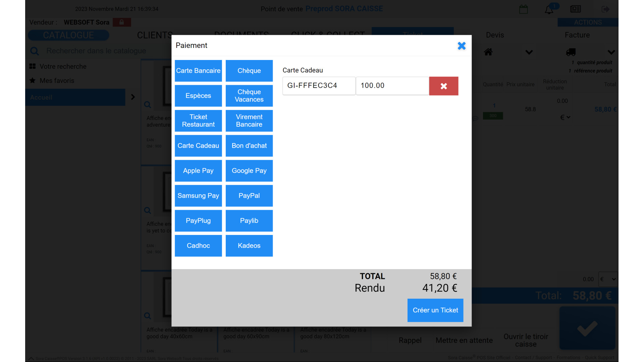The height and width of the screenshot is (362, 644).
Task: Click the catalogue search magnifier icon
Action: click(35, 51)
